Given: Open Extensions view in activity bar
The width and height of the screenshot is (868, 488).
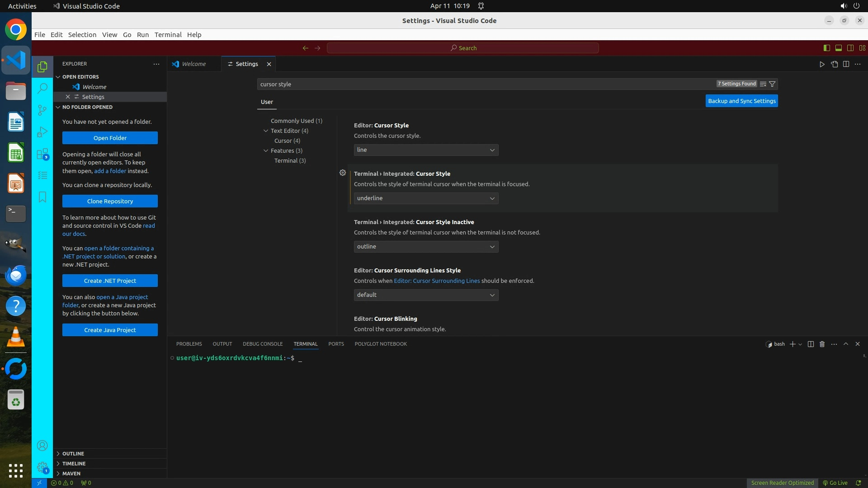Looking at the screenshot, I should coord(42,154).
